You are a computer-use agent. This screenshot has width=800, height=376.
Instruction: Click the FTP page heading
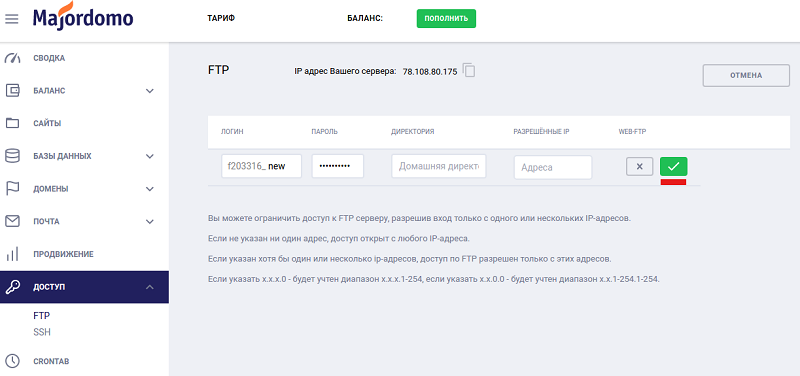tap(218, 70)
